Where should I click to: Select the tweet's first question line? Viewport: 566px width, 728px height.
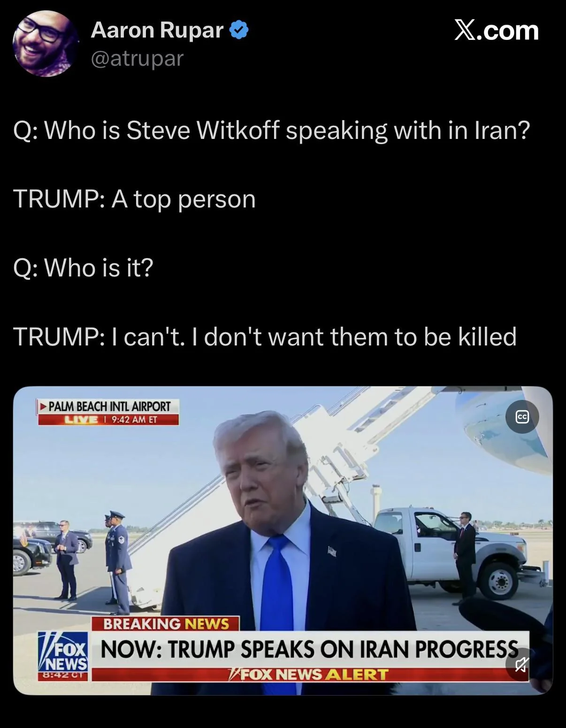coord(271,130)
